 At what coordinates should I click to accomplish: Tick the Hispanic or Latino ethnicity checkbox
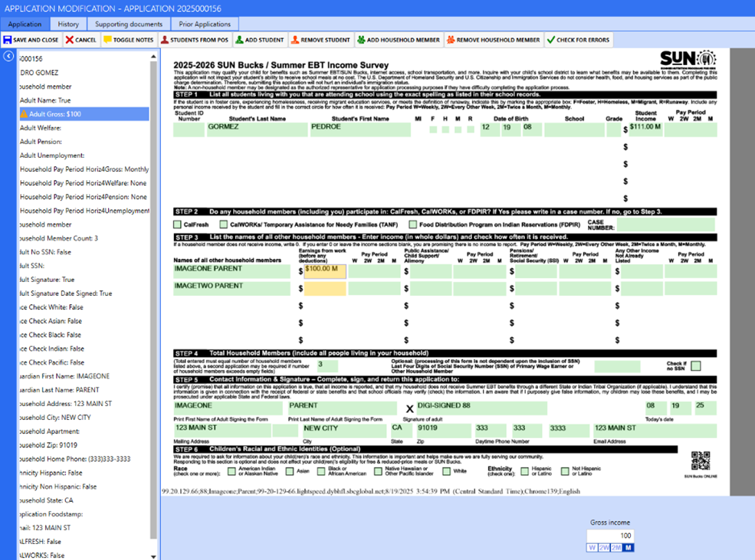[x=524, y=471]
